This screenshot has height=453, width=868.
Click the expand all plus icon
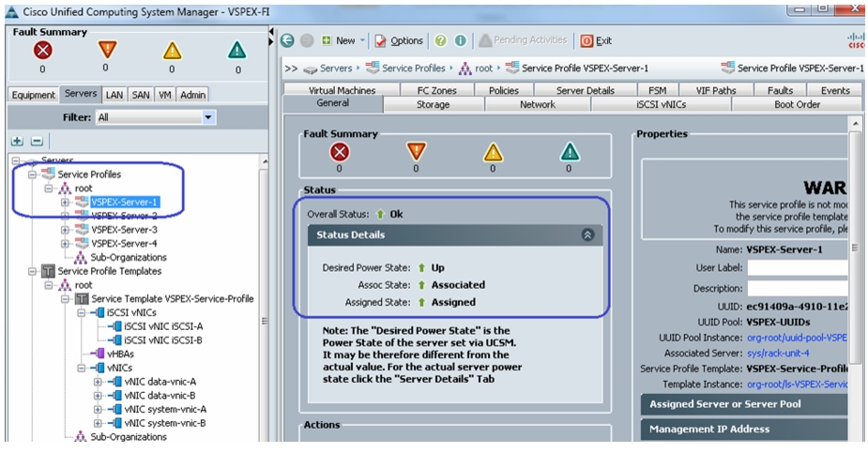pos(17,141)
